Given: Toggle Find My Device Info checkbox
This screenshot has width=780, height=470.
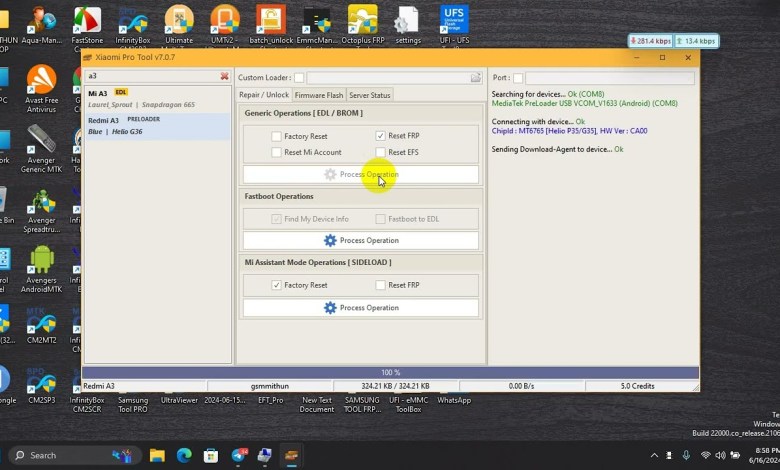Looking at the screenshot, I should point(277,219).
